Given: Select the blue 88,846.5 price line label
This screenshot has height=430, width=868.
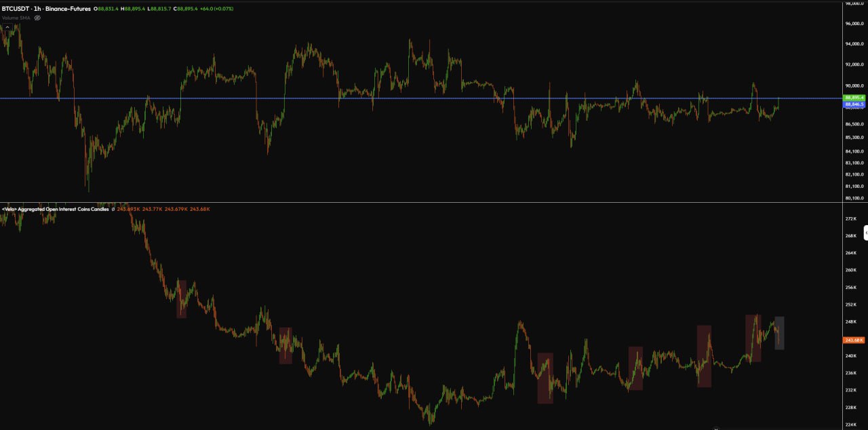Looking at the screenshot, I should pos(853,104).
